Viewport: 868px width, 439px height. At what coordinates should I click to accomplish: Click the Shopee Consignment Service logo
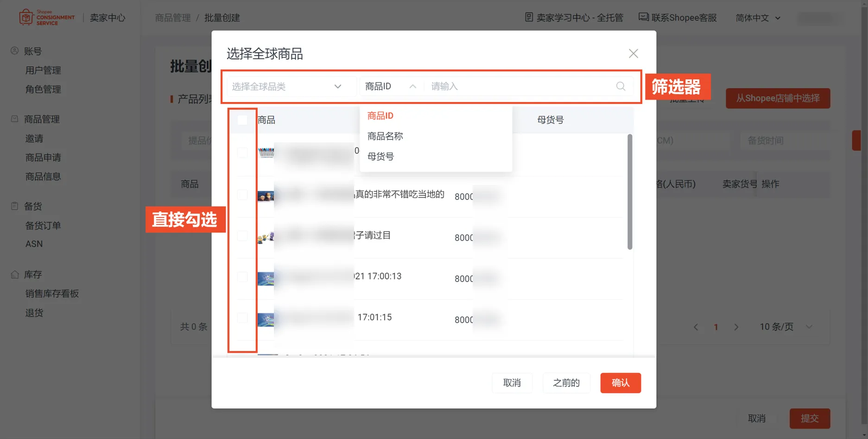pos(46,17)
